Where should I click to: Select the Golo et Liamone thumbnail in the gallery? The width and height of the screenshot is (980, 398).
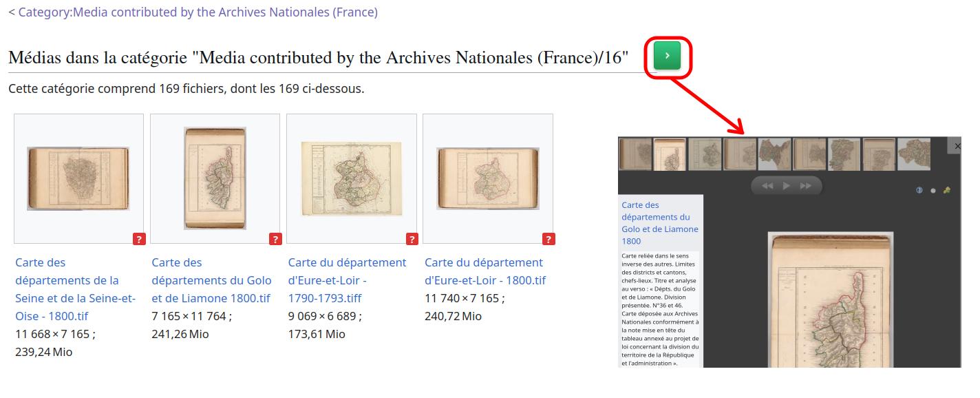click(215, 178)
